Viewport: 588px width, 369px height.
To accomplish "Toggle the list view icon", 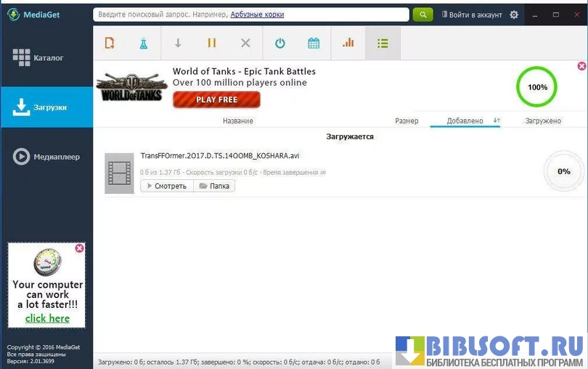I will (383, 44).
